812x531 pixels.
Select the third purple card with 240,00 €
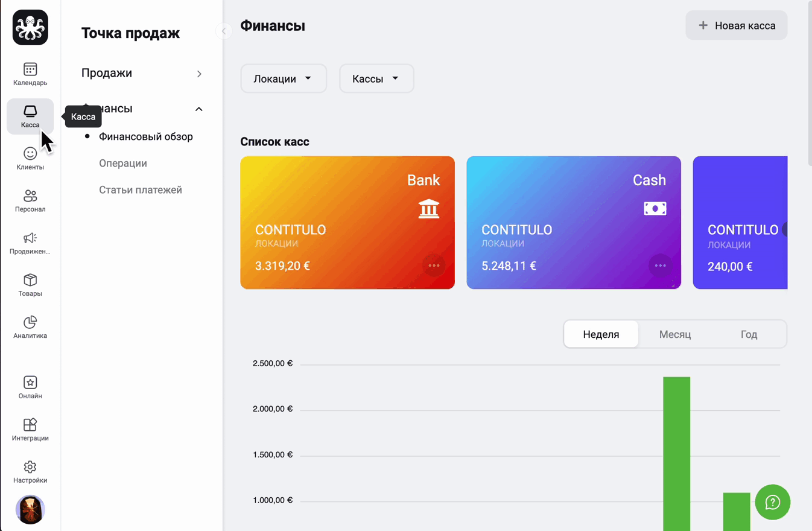pyautogui.click(x=740, y=223)
